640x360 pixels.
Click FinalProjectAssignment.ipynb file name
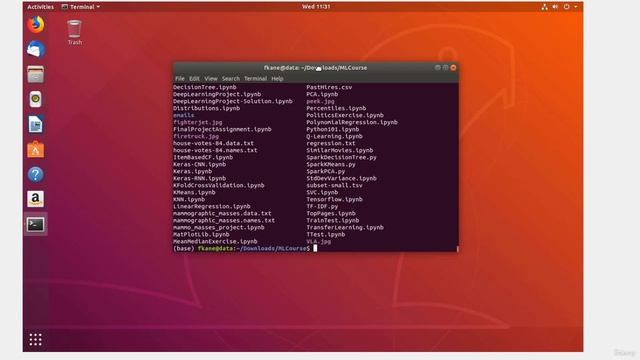[222, 129]
